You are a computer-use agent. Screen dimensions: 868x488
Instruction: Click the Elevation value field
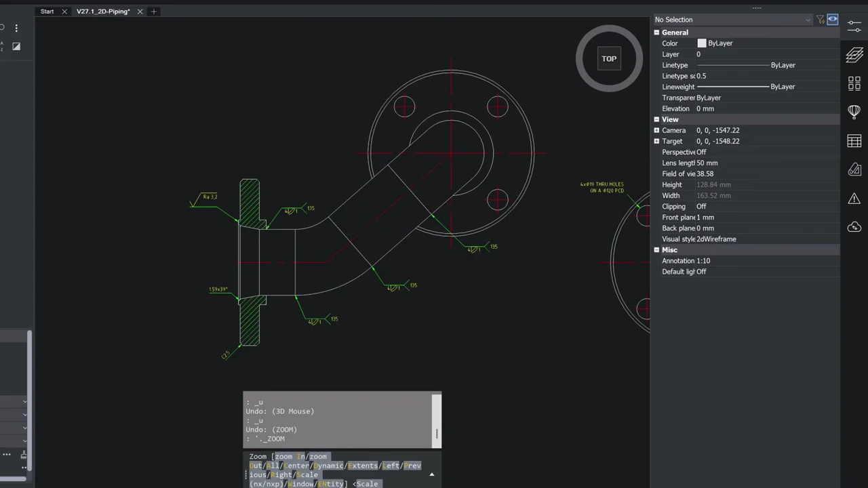click(766, 108)
